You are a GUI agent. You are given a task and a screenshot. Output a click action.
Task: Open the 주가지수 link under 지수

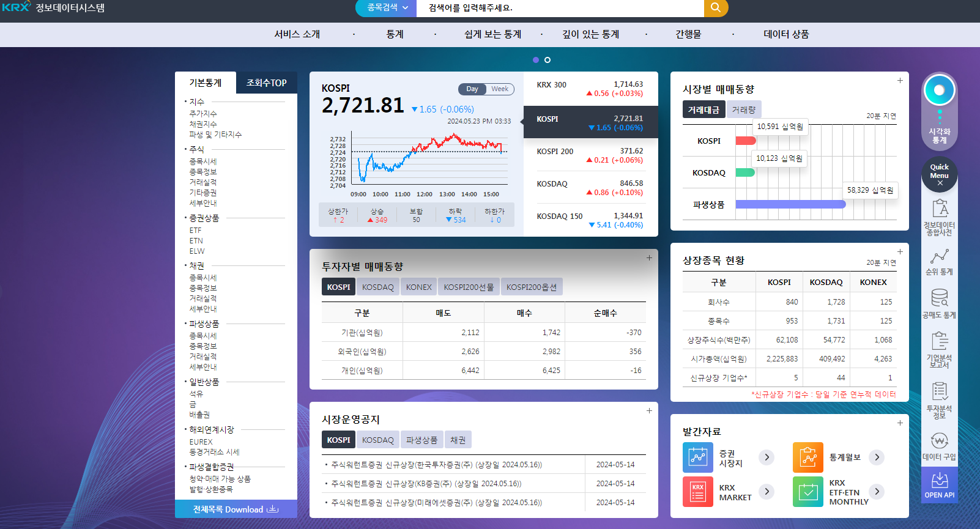point(203,114)
